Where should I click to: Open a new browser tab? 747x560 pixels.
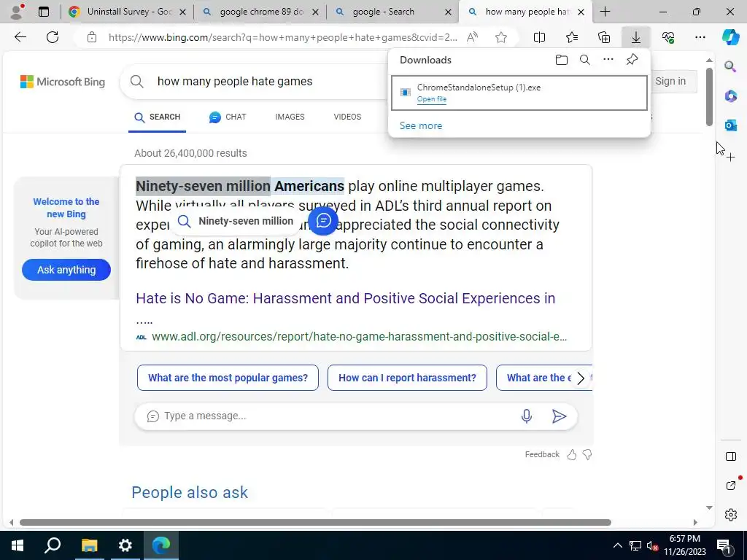[x=605, y=12]
